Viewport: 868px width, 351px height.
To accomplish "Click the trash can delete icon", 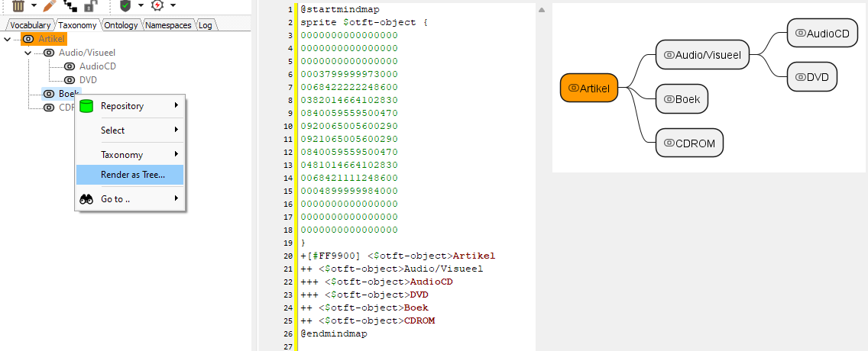I will click(18, 5).
